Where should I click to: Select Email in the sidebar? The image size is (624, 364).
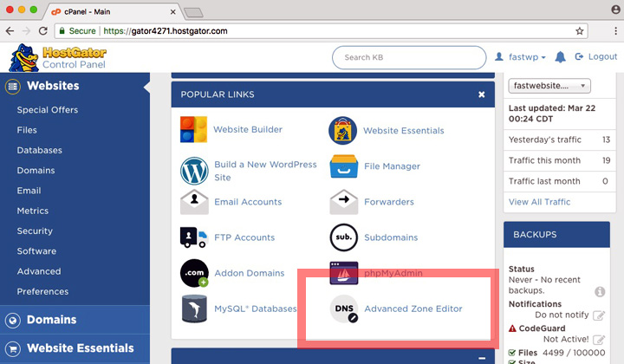pyautogui.click(x=29, y=191)
